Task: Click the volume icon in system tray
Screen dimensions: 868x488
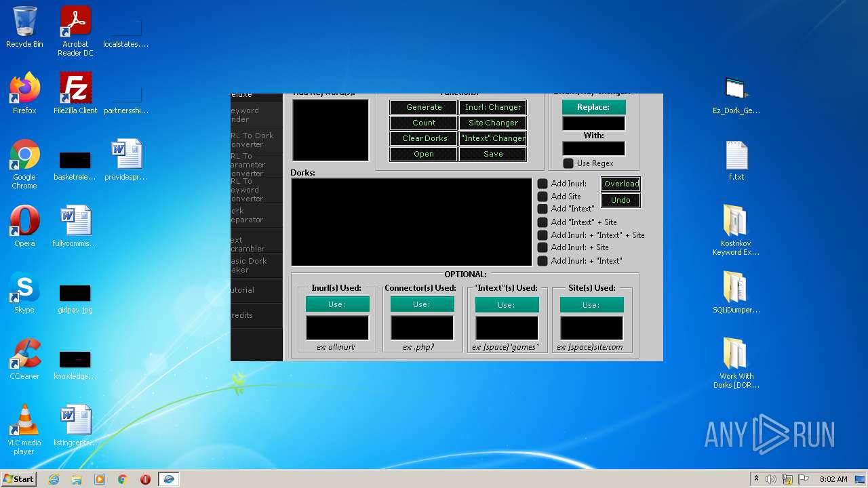Action: [771, 479]
